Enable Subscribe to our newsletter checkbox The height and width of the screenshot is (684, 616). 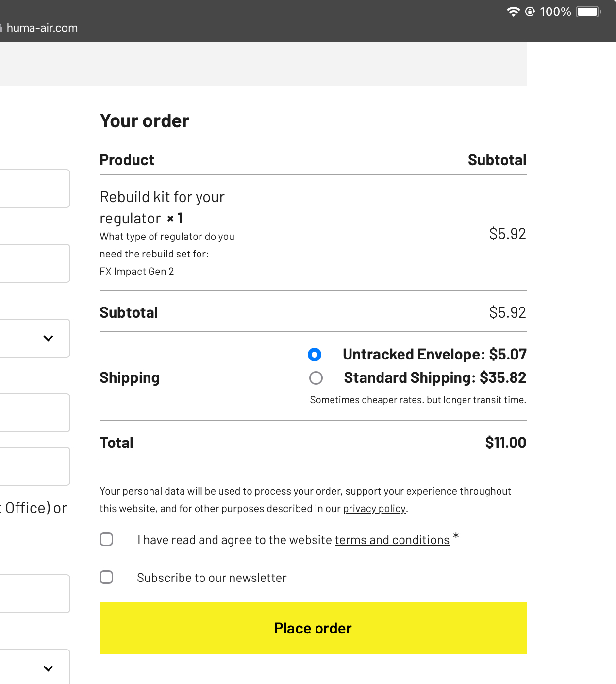106,577
